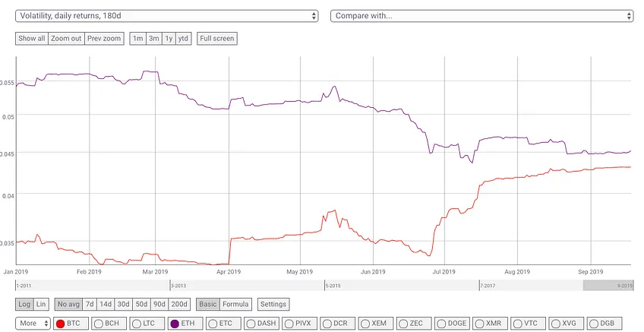Enable the DOGE coin circle

(441, 324)
